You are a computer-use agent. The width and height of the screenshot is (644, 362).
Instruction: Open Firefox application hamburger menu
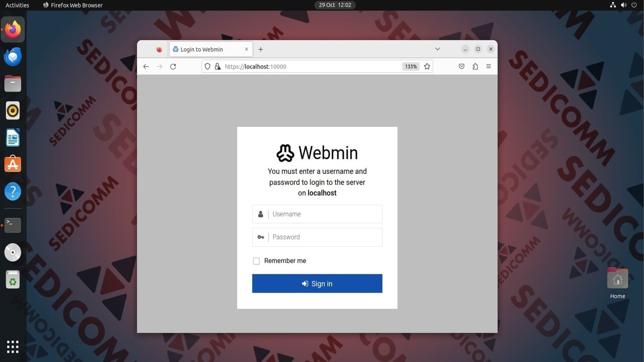point(489,66)
